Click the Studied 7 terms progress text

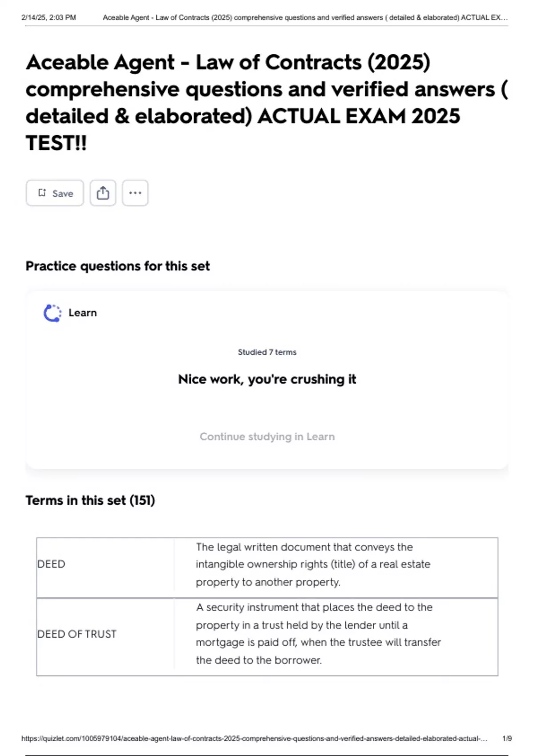coord(267,352)
